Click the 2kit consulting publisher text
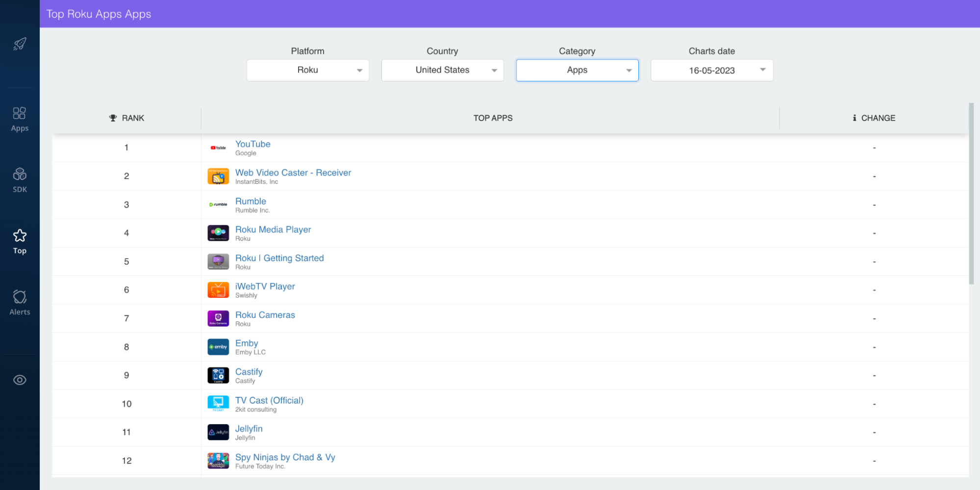The height and width of the screenshot is (490, 980). [256, 410]
